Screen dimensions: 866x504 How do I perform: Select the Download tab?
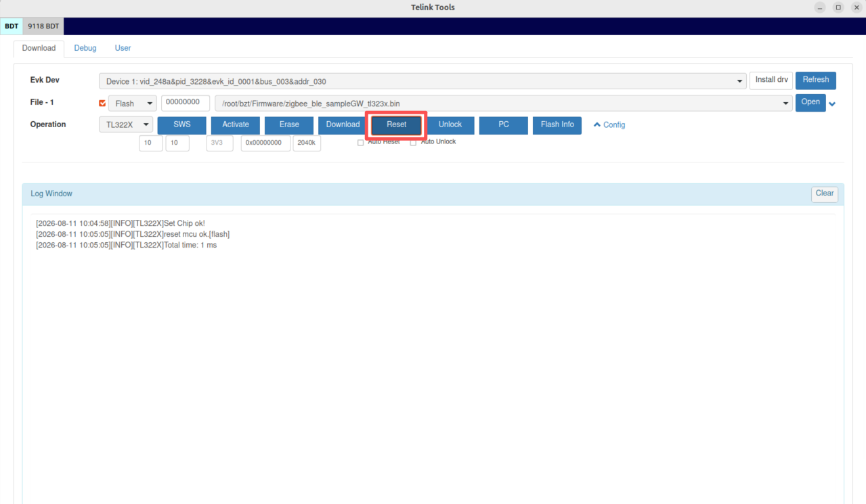click(x=39, y=48)
